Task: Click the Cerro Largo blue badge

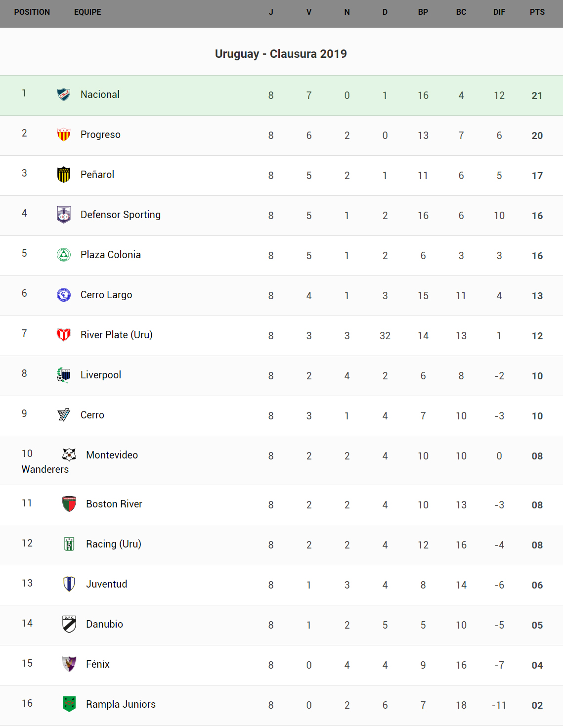Action: click(64, 295)
